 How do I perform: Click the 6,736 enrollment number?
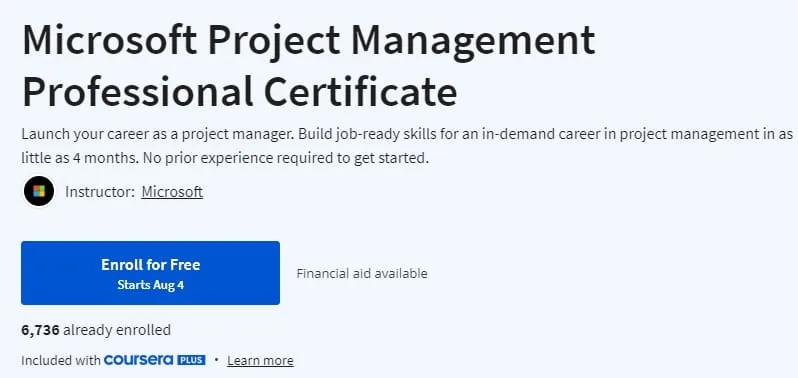tap(40, 330)
